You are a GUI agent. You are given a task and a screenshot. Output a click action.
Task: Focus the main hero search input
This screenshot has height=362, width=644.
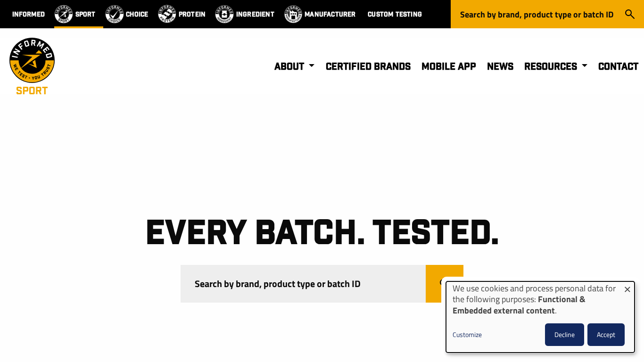(x=303, y=284)
